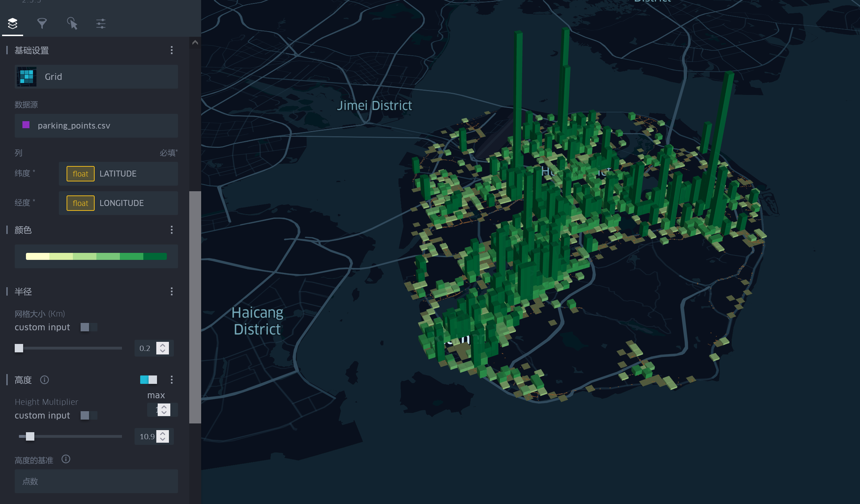Screen dimensions: 860x504
Task: Open parking_points.csv data source dropdown
Action: [96, 126]
